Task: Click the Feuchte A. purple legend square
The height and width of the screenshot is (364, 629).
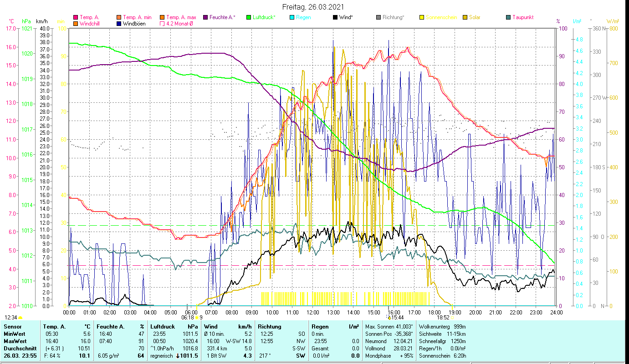Action: tap(205, 17)
